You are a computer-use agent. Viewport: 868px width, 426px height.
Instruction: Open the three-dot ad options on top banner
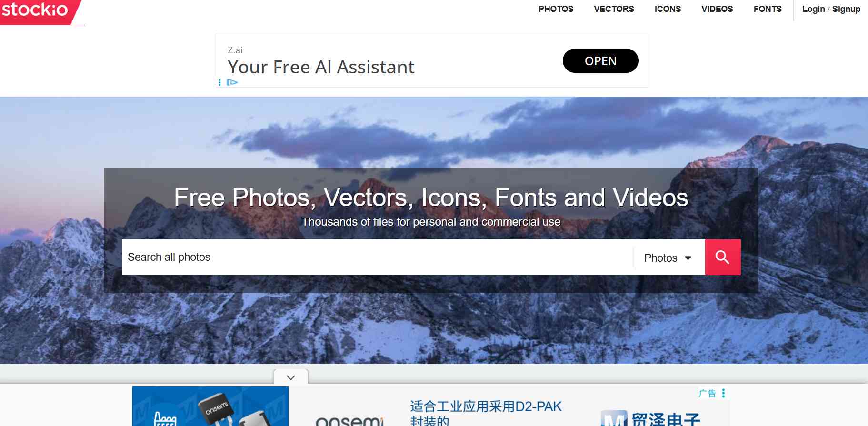(x=219, y=82)
